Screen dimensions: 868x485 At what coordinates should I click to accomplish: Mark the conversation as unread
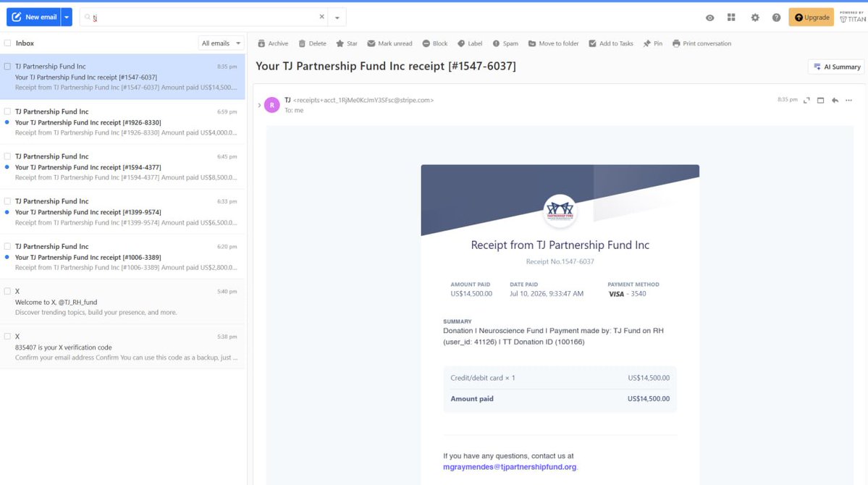389,43
